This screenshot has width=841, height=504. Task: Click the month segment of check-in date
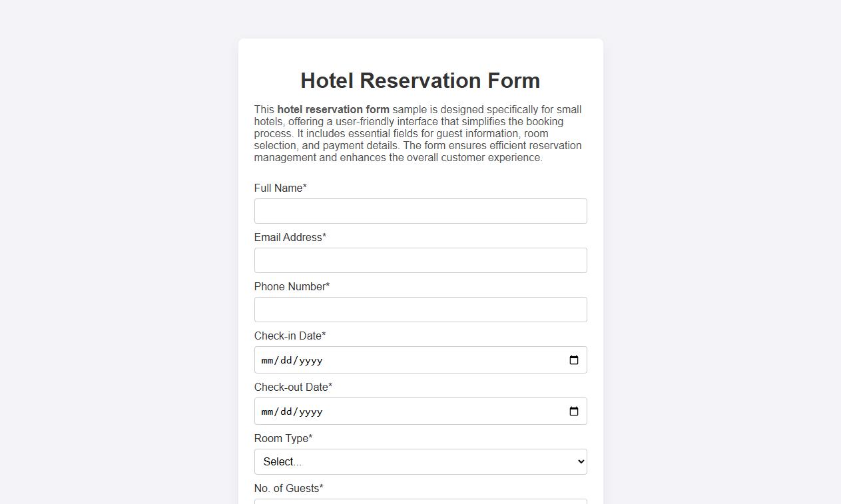(266, 360)
